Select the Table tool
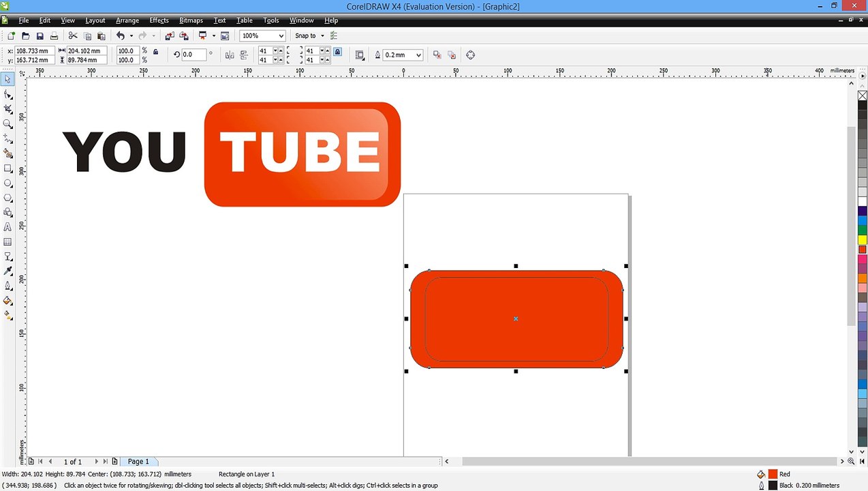 click(7, 242)
